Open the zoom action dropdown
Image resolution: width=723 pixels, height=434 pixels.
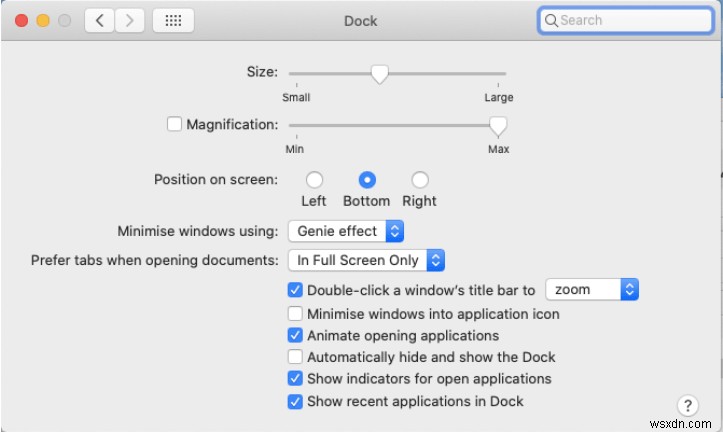(x=592, y=290)
